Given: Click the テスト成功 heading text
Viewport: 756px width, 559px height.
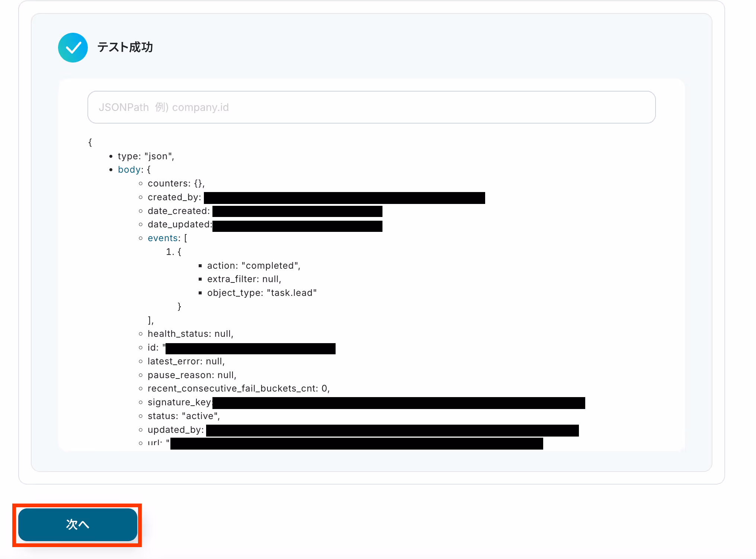Looking at the screenshot, I should click(125, 47).
